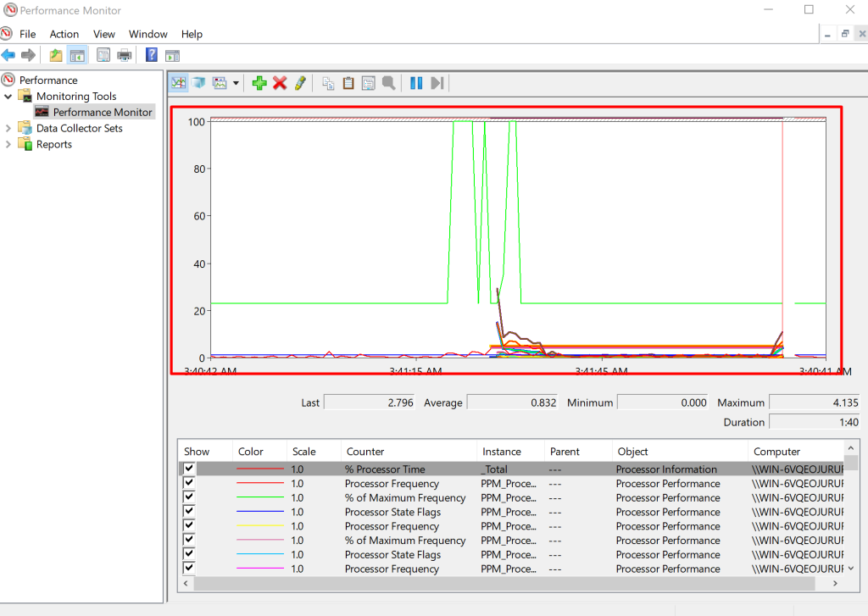Open the Help menu

[x=192, y=34]
